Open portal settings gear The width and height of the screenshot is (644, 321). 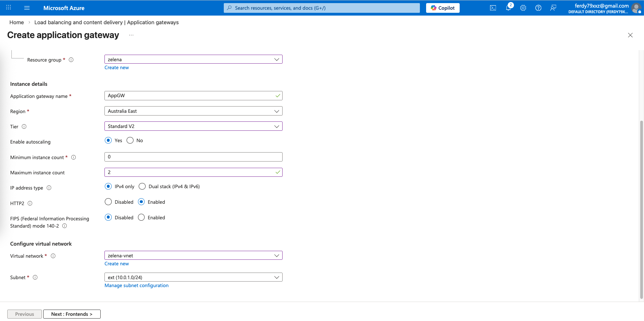523,8
